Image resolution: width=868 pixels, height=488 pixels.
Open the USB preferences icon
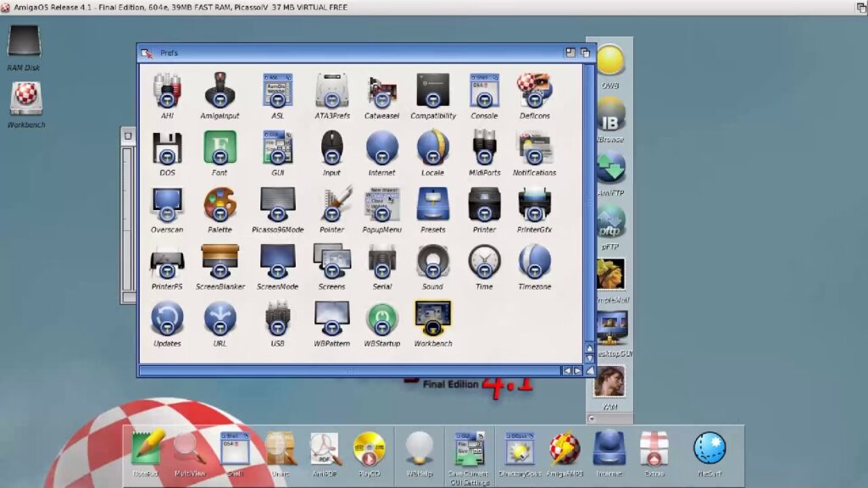277,320
